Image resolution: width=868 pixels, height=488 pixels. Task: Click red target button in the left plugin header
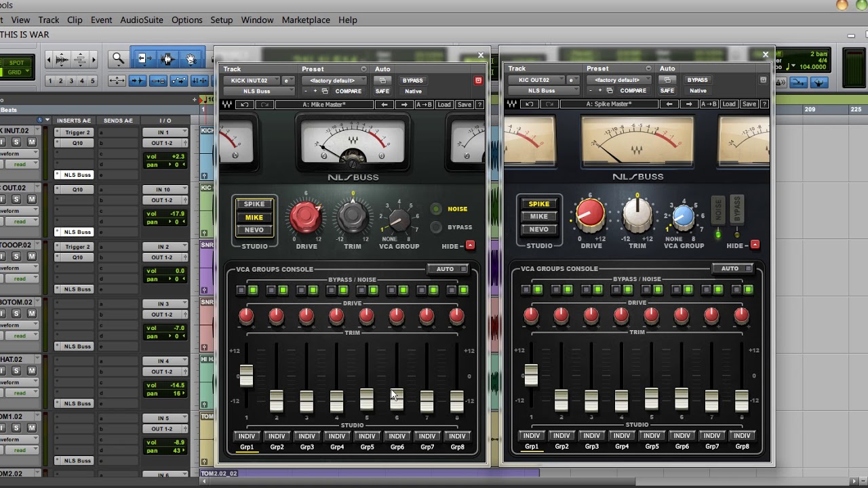[478, 81]
